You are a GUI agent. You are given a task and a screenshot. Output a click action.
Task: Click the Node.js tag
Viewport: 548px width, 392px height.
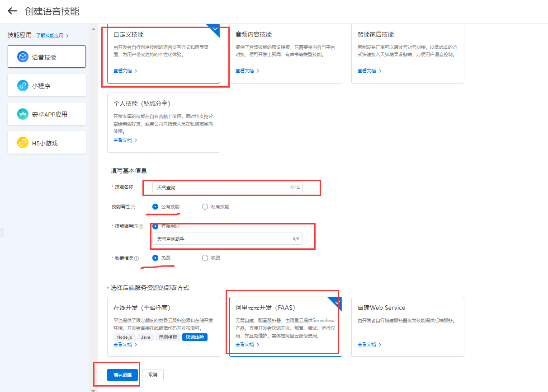pos(124,337)
